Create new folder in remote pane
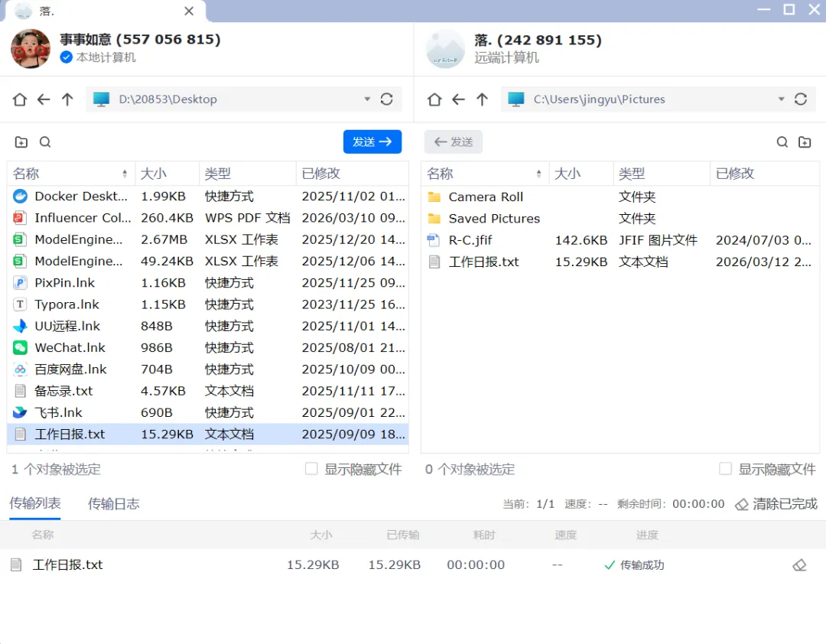The width and height of the screenshot is (826, 644). [805, 141]
